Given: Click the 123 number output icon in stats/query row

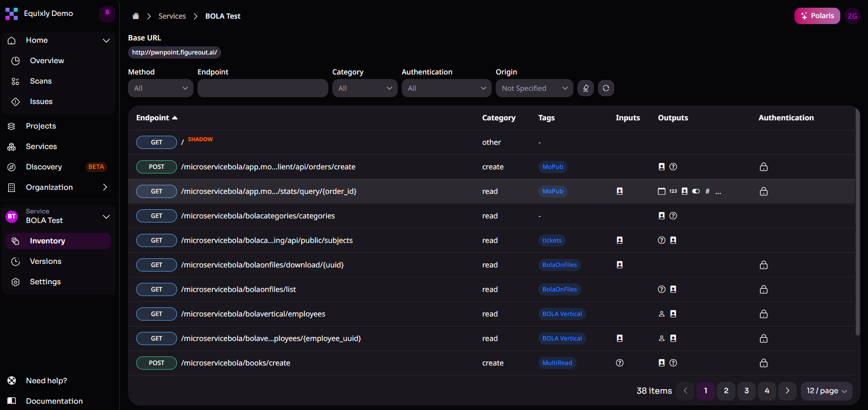Looking at the screenshot, I should (x=673, y=191).
